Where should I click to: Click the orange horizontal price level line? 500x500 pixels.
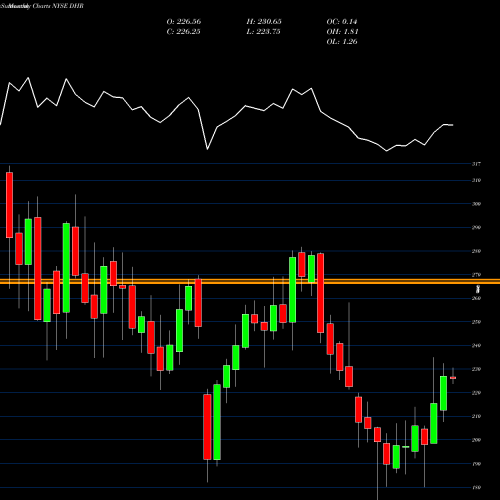[x=250, y=282]
